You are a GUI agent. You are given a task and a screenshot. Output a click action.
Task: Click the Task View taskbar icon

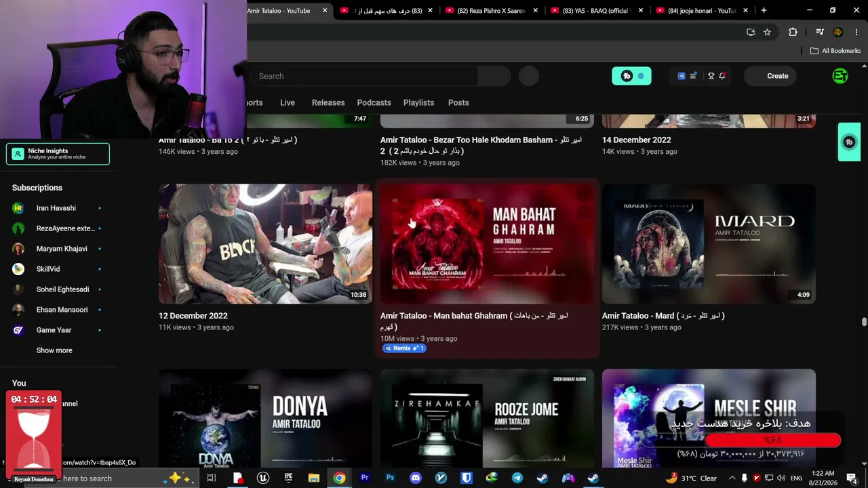[212, 478]
